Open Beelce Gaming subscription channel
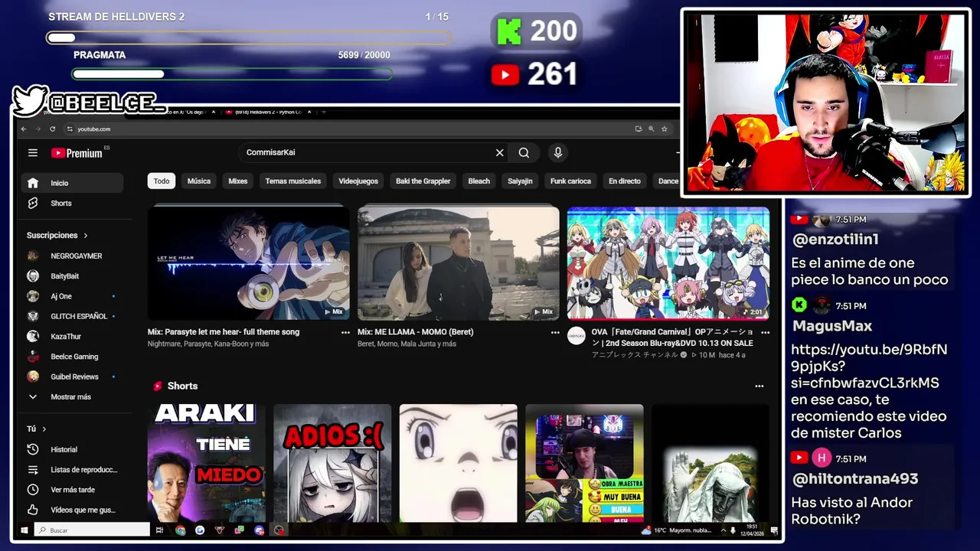The image size is (980, 551). (73, 356)
